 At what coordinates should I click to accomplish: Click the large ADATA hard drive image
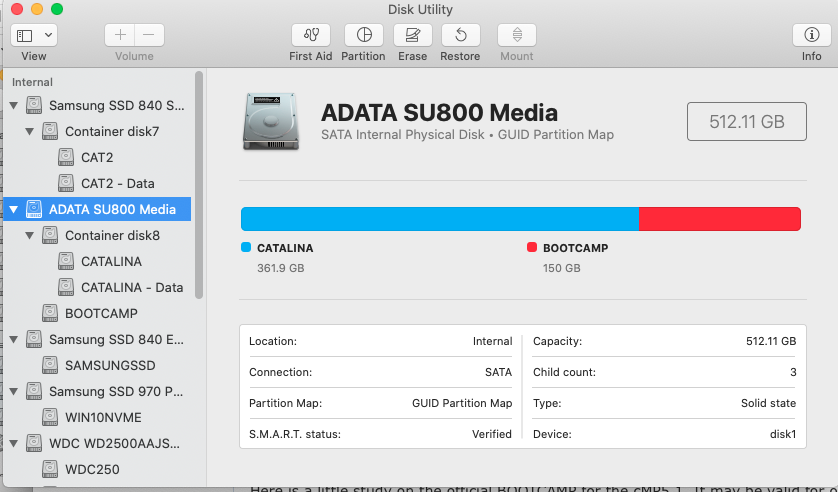[271, 121]
